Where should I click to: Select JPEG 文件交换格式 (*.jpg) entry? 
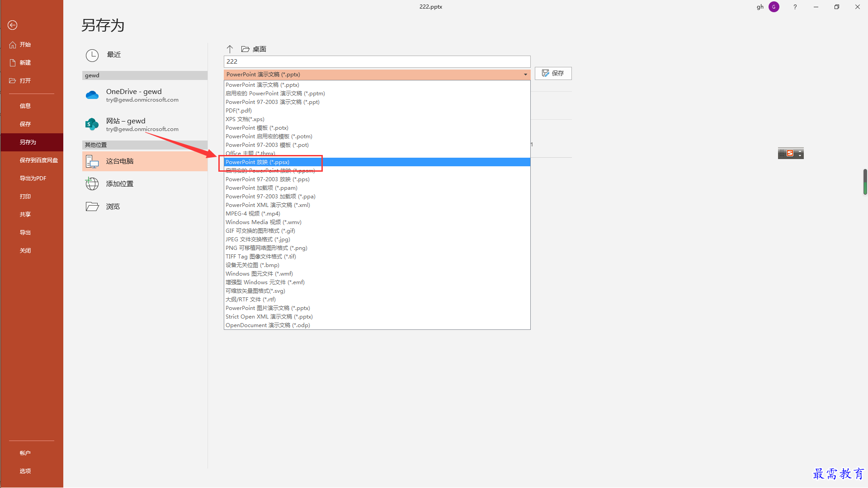[377, 239]
